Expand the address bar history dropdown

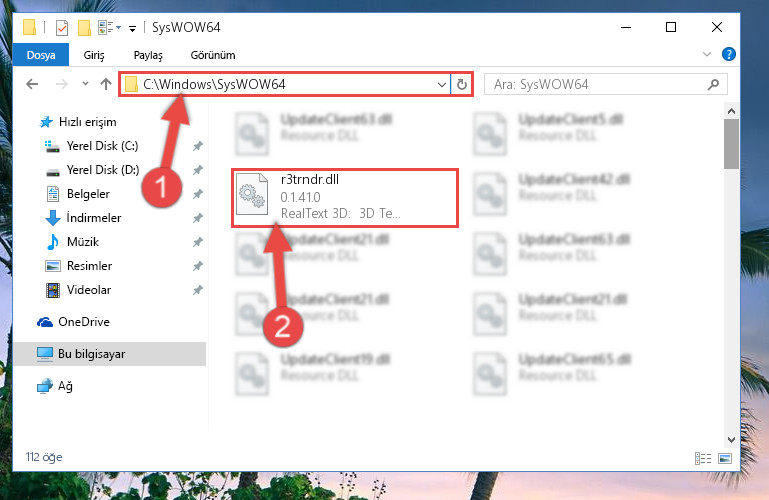coord(441,84)
